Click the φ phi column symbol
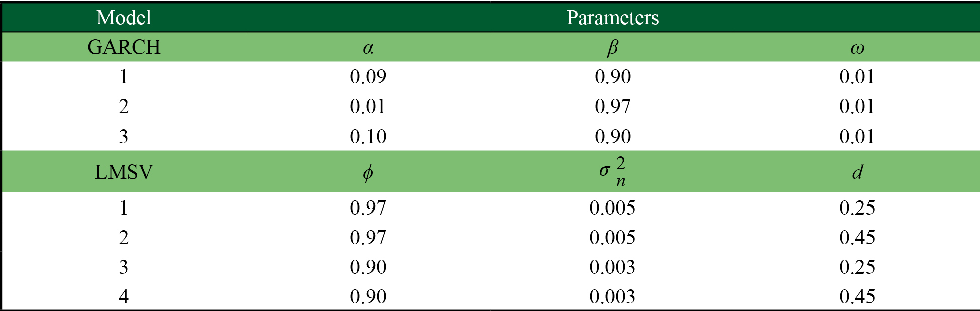The image size is (980, 311). click(x=368, y=173)
